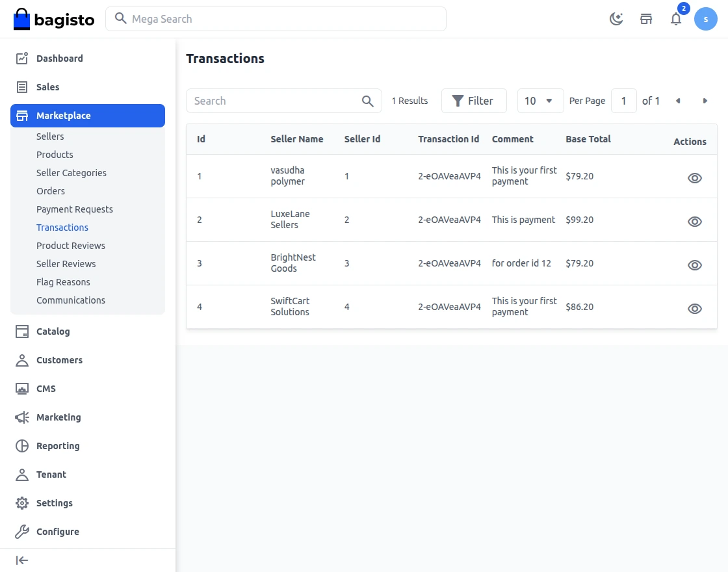The width and height of the screenshot is (728, 572).
Task: Go to previous page arrow
Action: [x=678, y=101]
